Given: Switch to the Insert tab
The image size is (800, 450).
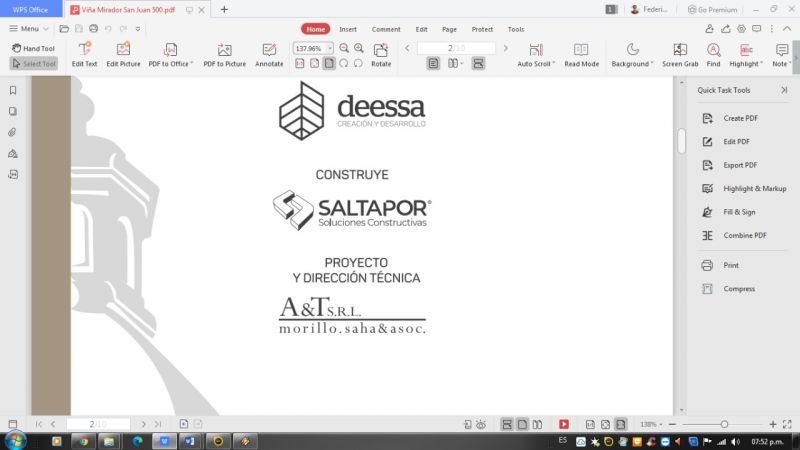Looking at the screenshot, I should click(x=348, y=30).
